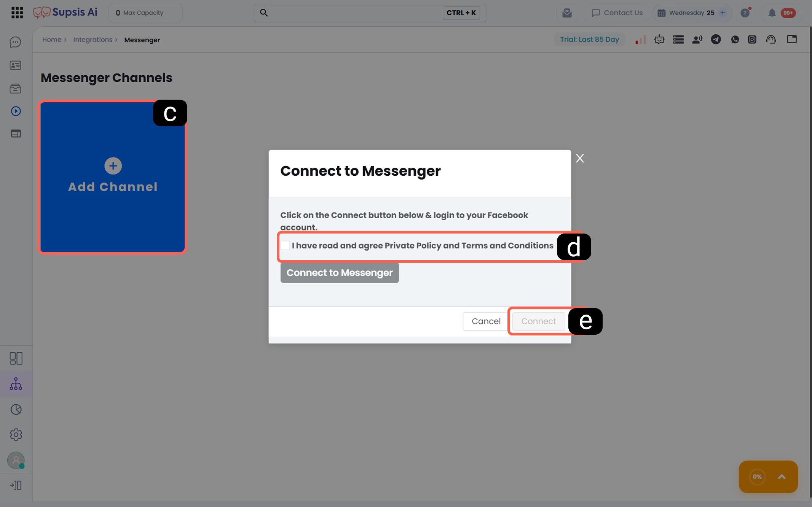Click the inbox mail icon in header
812x507 pixels.
[x=567, y=13]
